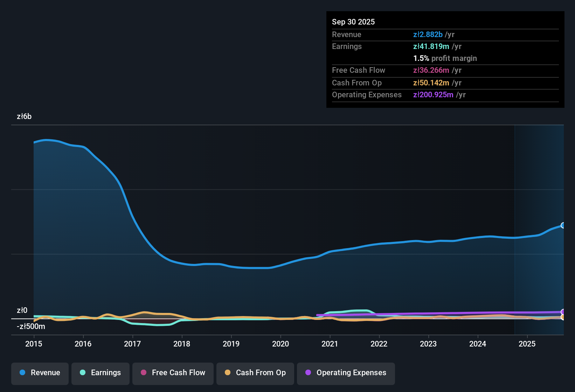
Task: Open details for the Sep 30 2025 tooltip header
Action: pyautogui.click(x=353, y=22)
